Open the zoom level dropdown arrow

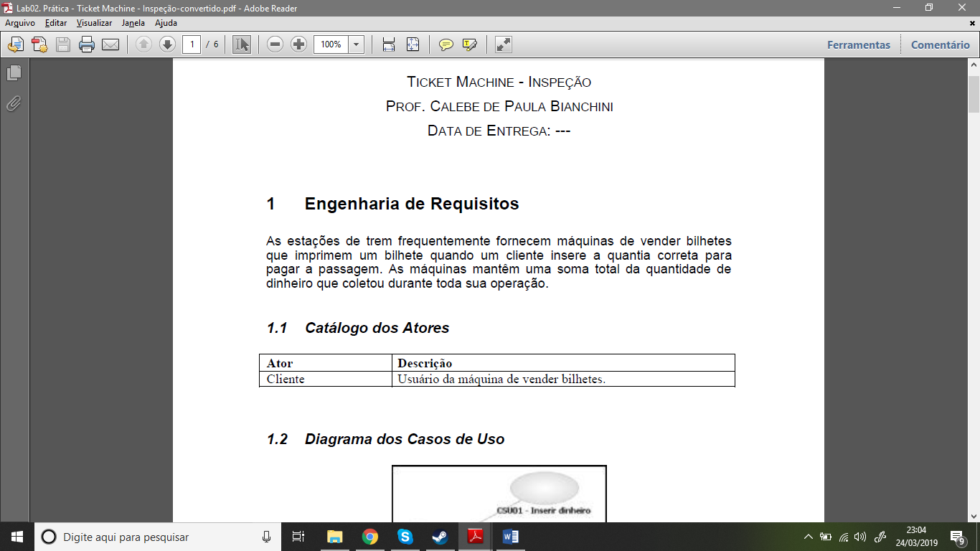pyautogui.click(x=357, y=44)
